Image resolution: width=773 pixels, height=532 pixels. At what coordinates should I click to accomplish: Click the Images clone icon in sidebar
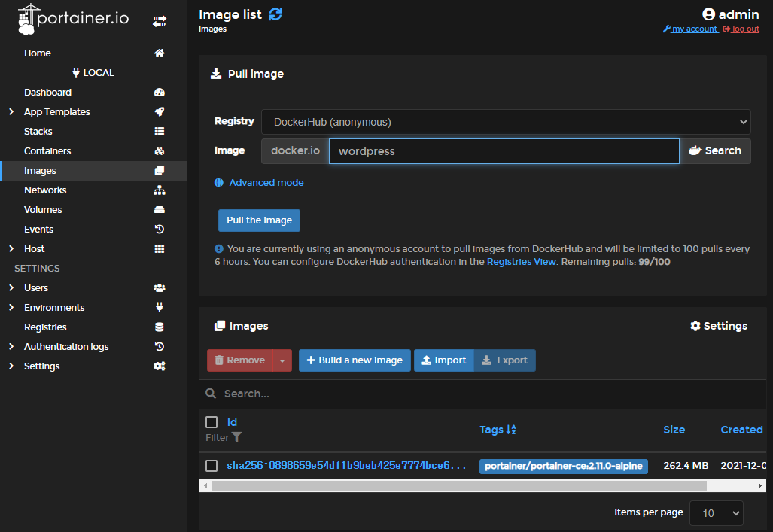point(160,171)
